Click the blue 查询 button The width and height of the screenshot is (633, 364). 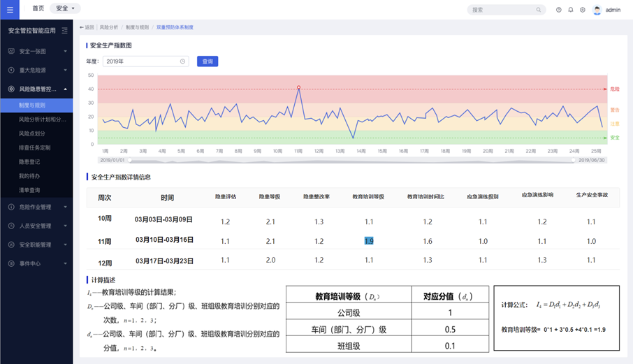tap(208, 61)
